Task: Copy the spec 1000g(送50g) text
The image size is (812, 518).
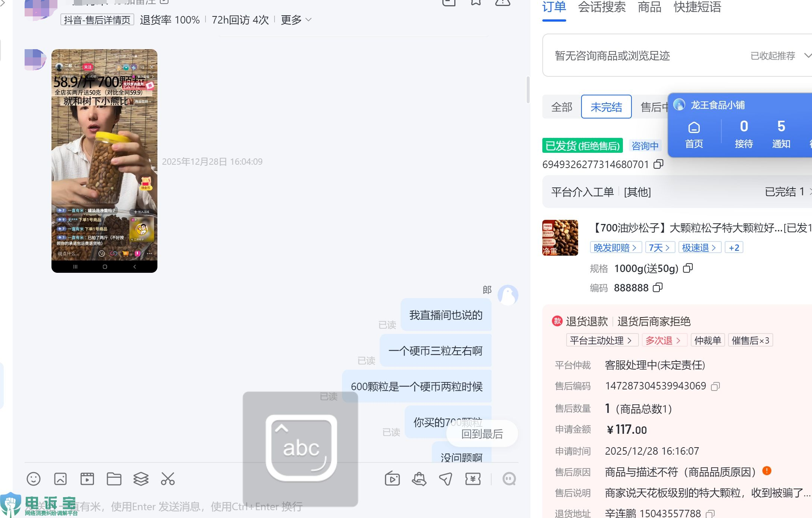Action: tap(688, 268)
